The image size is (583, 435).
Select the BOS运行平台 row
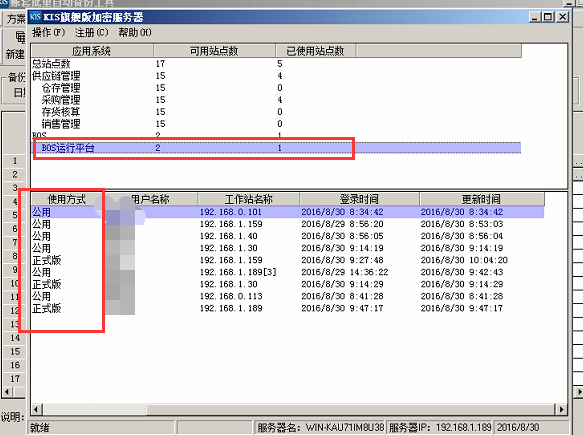click(276, 148)
